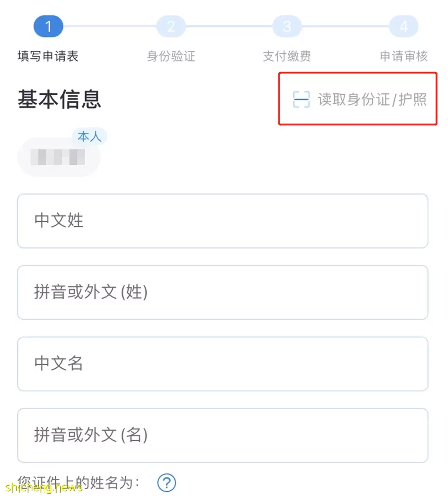This screenshot has width=448, height=496.
Task: Focus the 拼音或外文 (名) field
Action: (x=223, y=435)
